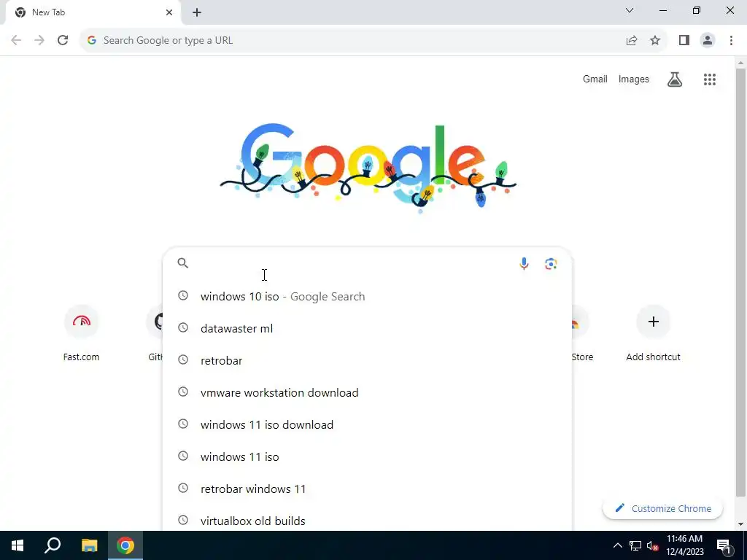Screen dimensions: 747x560
Task: Select the New Tab tab
Action: click(x=92, y=12)
